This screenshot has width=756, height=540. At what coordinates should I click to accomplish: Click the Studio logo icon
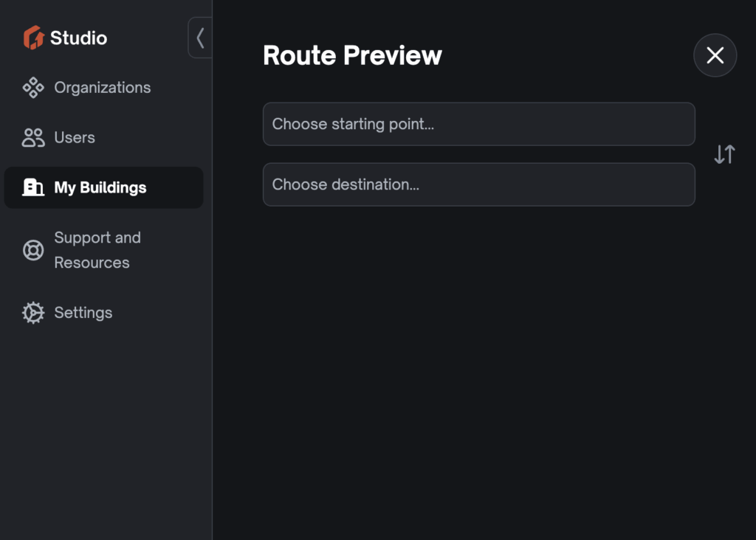(x=33, y=38)
